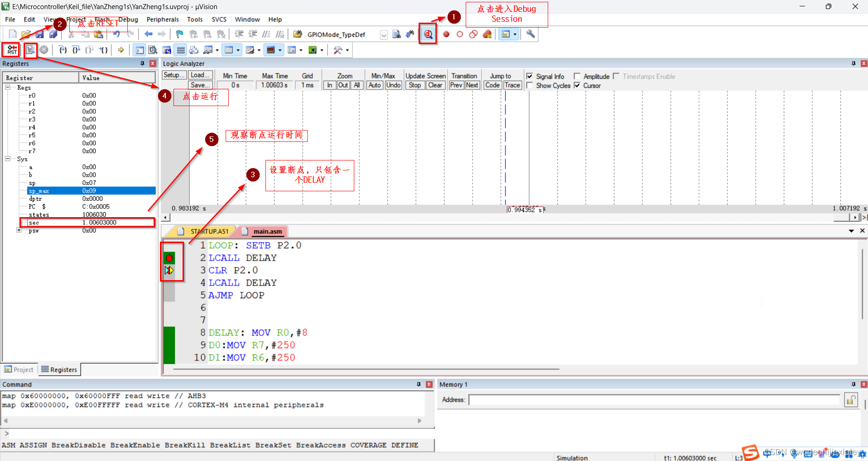Viewport: 868px width, 461px height.
Task: Step into one line
Action: [63, 50]
